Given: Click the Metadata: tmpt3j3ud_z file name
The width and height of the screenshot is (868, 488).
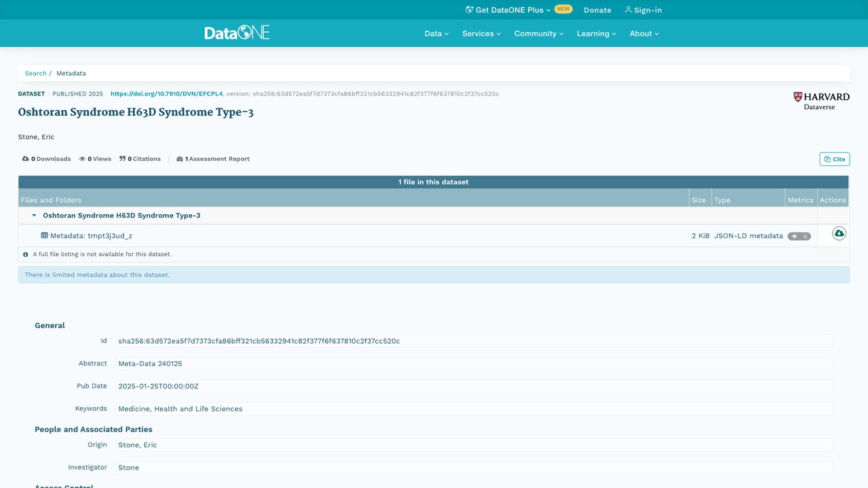Looking at the screenshot, I should pyautogui.click(x=91, y=236).
